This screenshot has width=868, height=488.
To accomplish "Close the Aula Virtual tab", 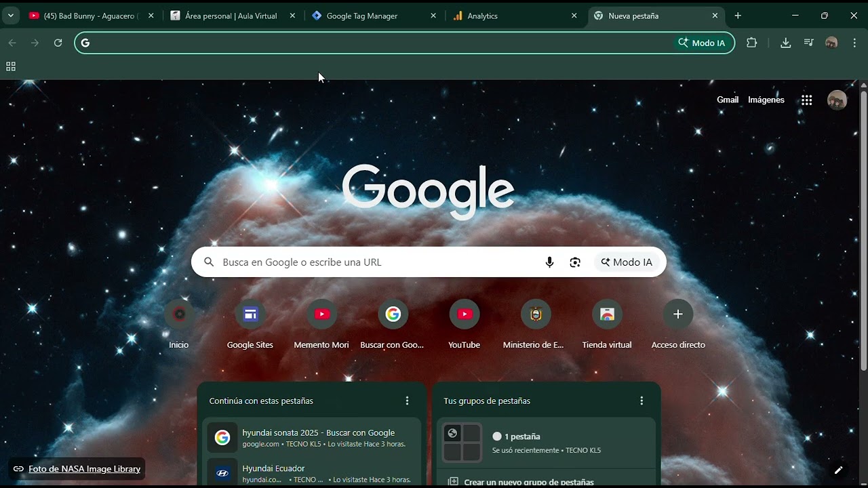I will point(292,16).
